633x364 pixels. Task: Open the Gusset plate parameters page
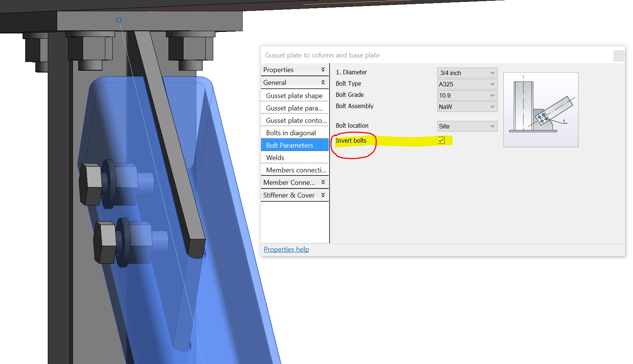[294, 108]
